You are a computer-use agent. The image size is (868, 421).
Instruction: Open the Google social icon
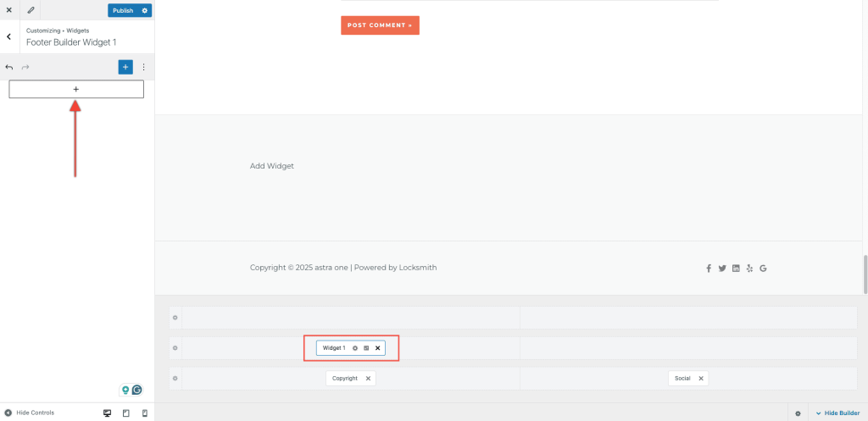(763, 269)
